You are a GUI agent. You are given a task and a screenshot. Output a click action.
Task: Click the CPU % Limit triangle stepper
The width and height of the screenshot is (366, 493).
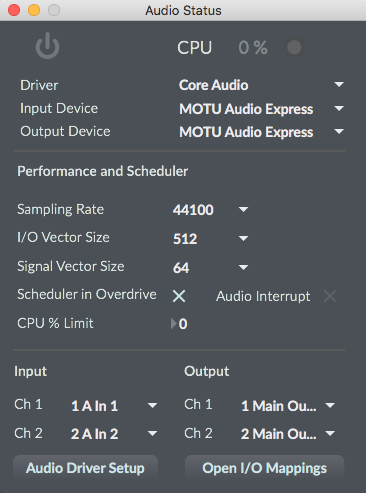click(x=174, y=324)
